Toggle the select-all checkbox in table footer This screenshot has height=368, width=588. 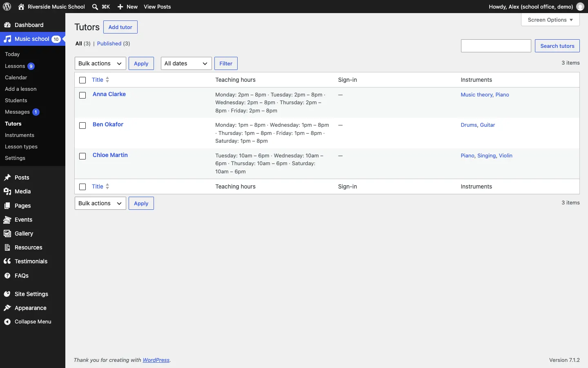(82, 187)
